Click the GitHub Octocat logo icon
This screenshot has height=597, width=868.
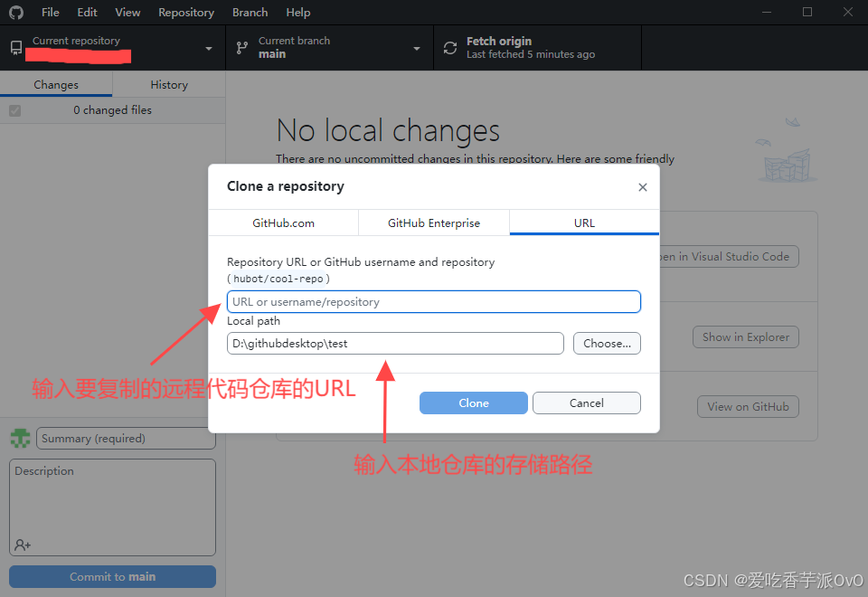tap(16, 12)
